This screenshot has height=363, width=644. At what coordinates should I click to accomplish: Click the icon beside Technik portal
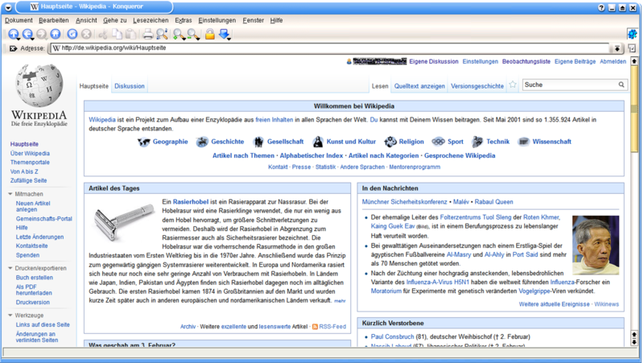477,142
